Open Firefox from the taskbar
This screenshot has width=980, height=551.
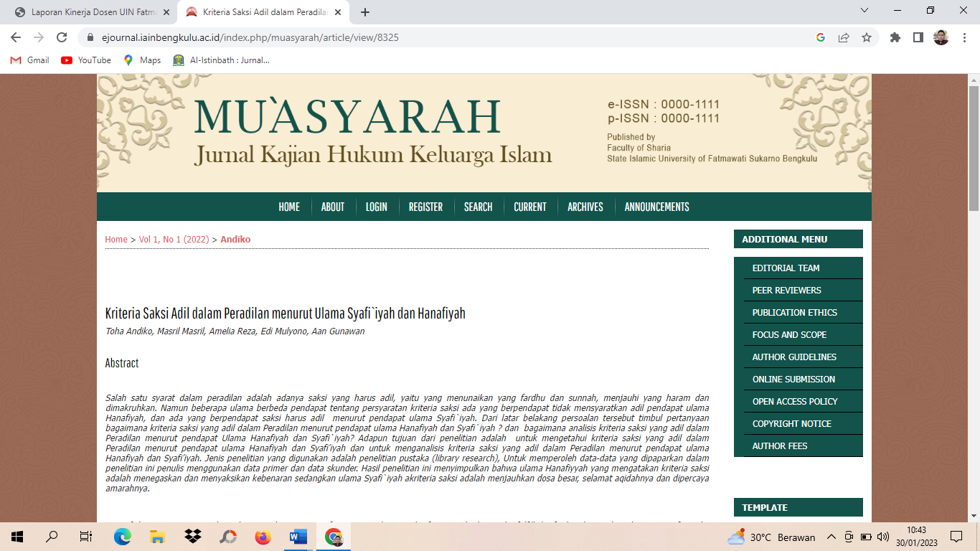(263, 537)
